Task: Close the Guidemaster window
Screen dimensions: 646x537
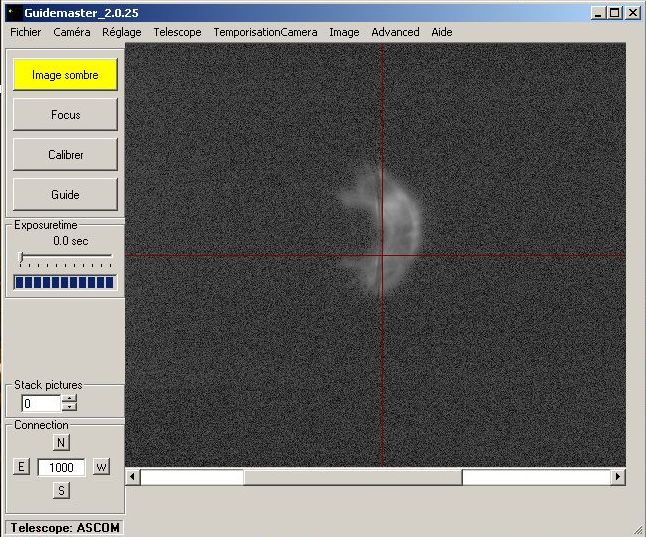Action: coord(632,13)
